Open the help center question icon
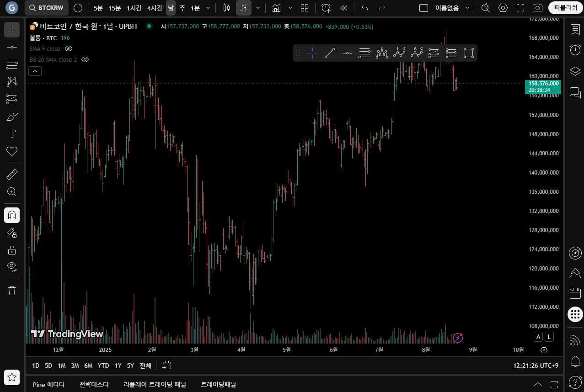This screenshot has height=392, width=584. 575,382
